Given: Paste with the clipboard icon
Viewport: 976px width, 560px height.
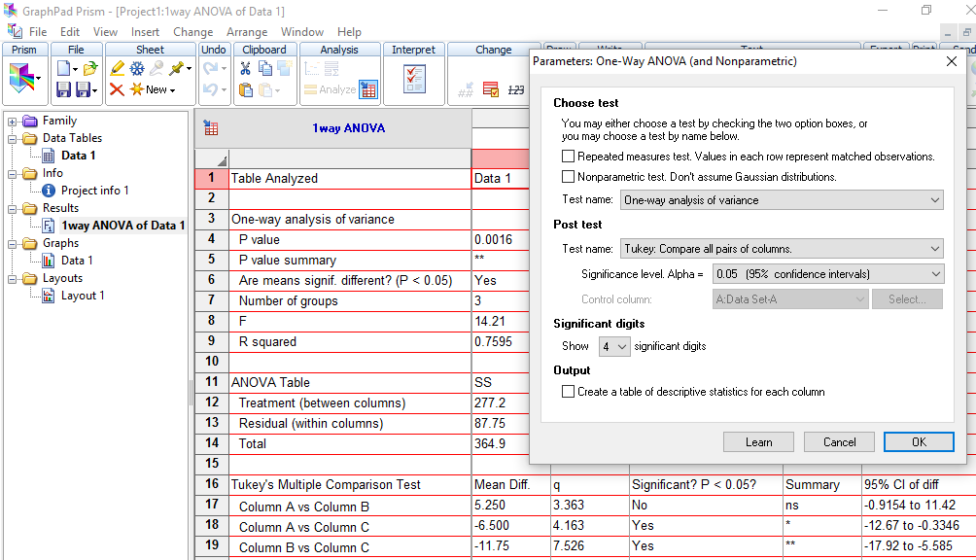Looking at the screenshot, I should [x=246, y=89].
